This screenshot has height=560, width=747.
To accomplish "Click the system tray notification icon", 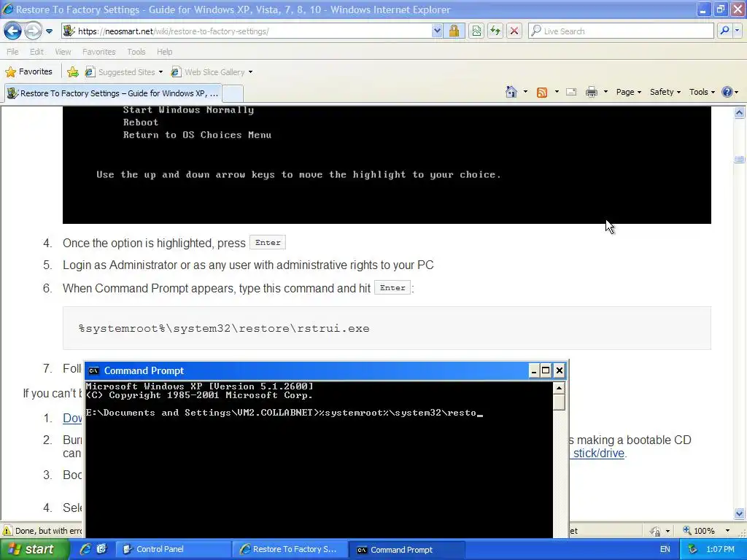I will (x=693, y=549).
